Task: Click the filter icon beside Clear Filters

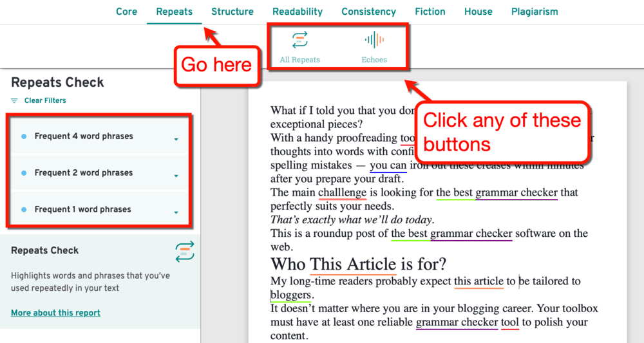Action: (14, 100)
